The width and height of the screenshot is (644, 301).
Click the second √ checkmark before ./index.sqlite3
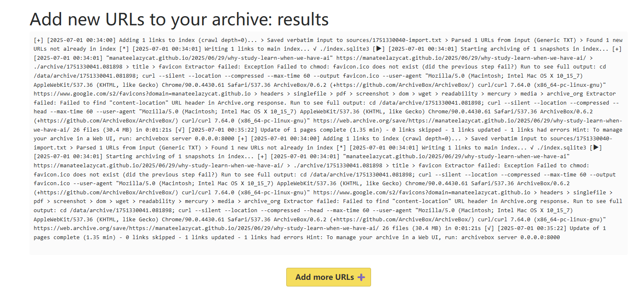tap(534, 147)
